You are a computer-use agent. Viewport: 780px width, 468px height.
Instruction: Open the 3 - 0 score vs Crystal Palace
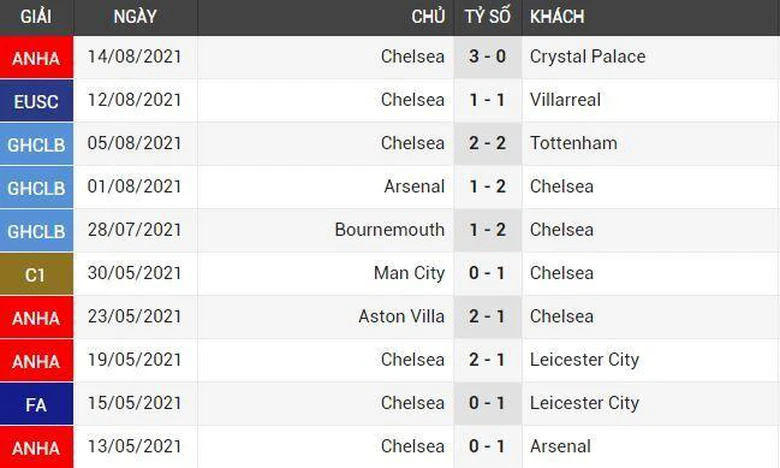(x=488, y=57)
